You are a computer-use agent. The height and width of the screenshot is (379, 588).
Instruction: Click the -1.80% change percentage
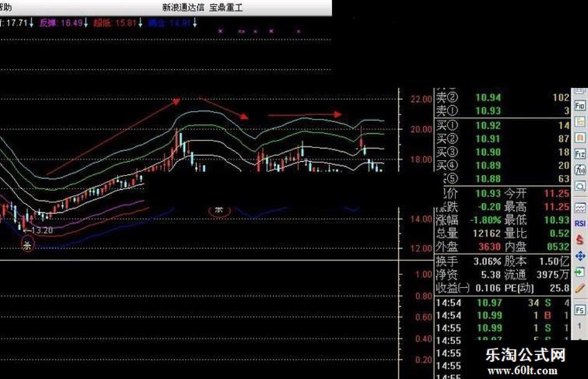coord(485,220)
